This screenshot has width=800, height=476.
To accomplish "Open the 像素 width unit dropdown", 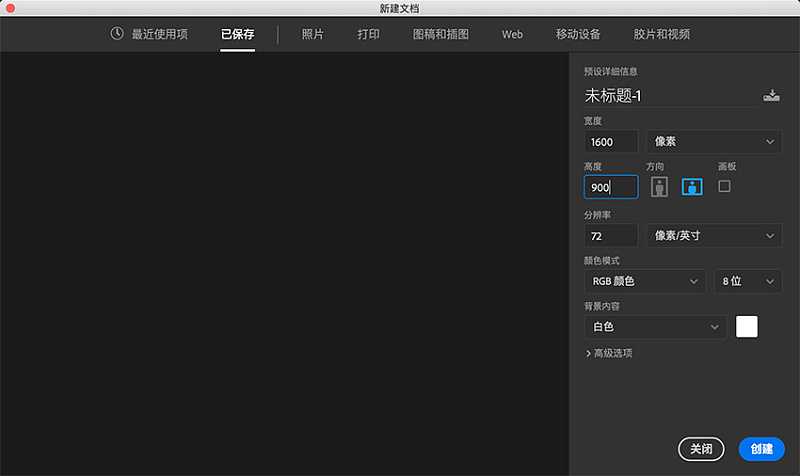I will (x=714, y=142).
